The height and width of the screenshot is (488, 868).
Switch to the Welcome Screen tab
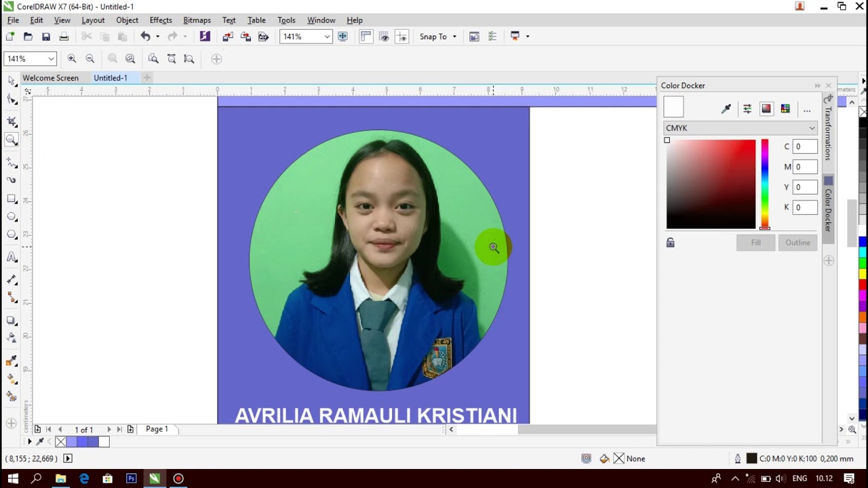(51, 78)
